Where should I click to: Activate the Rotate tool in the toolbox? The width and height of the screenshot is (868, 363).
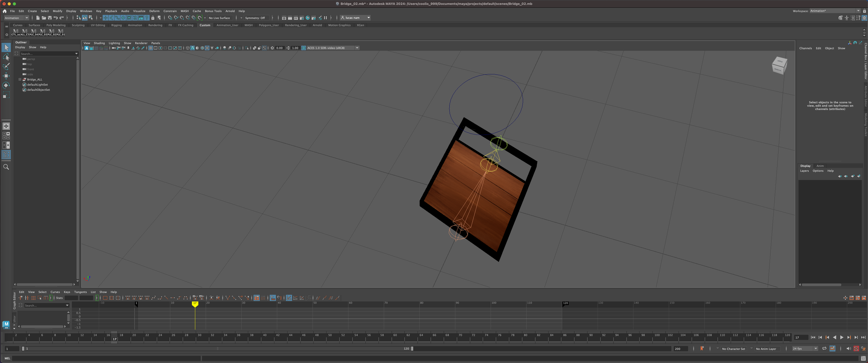[x=6, y=86]
